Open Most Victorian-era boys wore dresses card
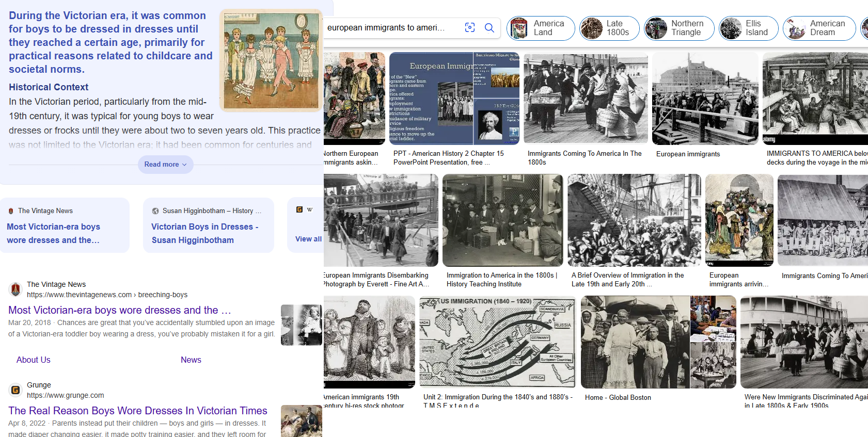The width and height of the screenshot is (868, 437). [65, 225]
